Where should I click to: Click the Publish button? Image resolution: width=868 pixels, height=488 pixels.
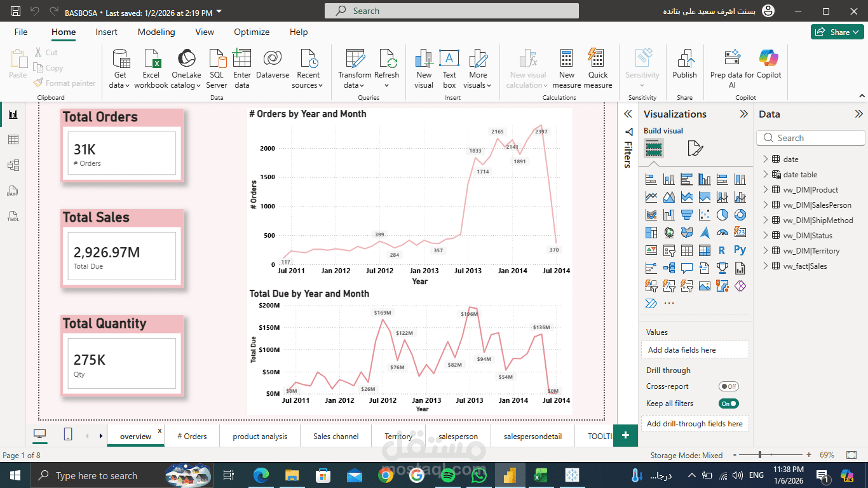click(x=684, y=67)
